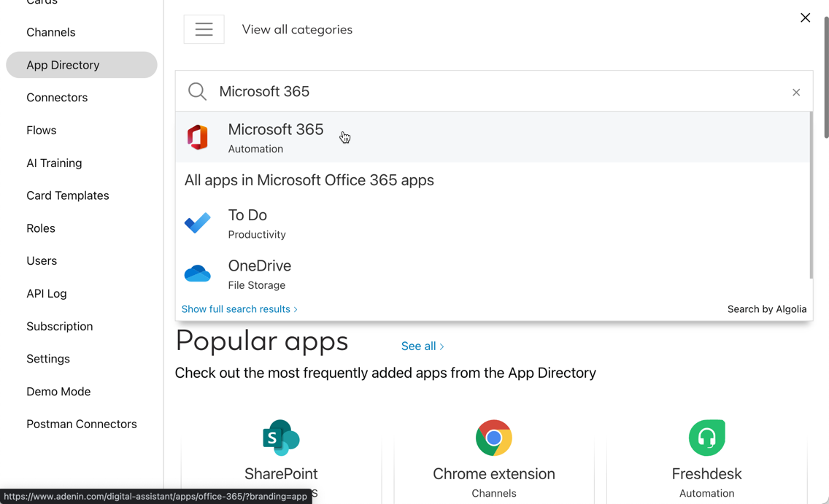The image size is (829, 504).
Task: Close the App Directory dialog
Action: click(x=805, y=18)
